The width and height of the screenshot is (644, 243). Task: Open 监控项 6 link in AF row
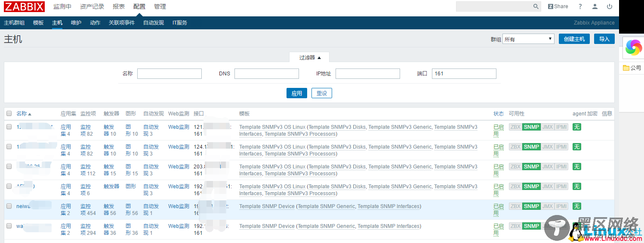point(86,190)
